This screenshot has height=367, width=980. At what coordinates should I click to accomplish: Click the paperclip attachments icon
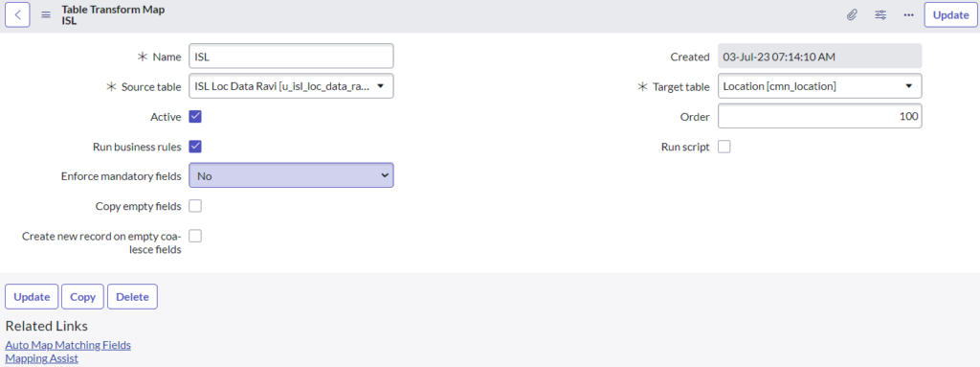click(x=851, y=15)
